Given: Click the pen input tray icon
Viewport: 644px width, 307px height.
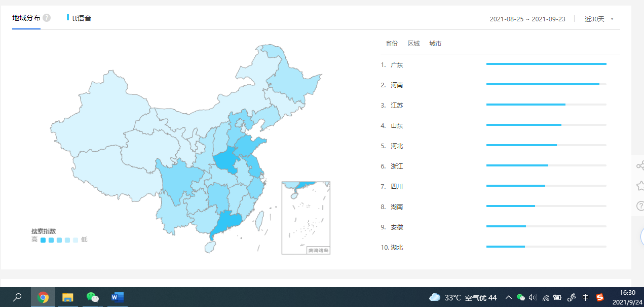Looking at the screenshot, I should [572, 297].
